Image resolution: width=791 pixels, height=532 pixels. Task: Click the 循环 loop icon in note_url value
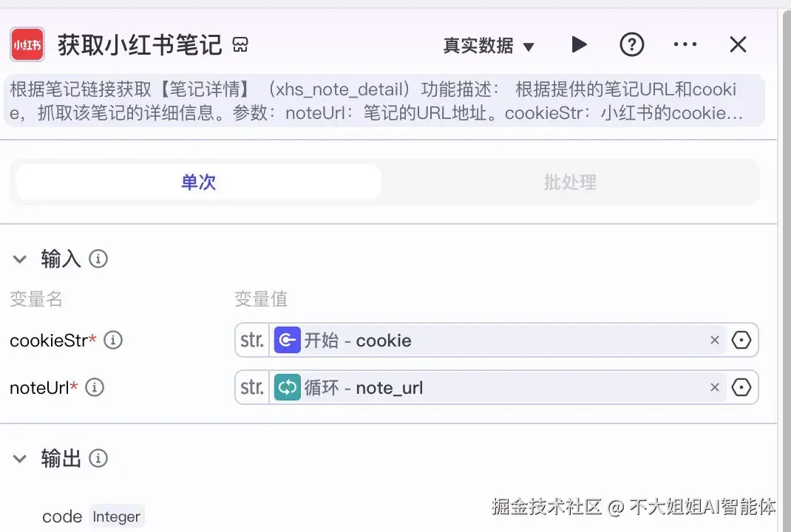click(288, 387)
